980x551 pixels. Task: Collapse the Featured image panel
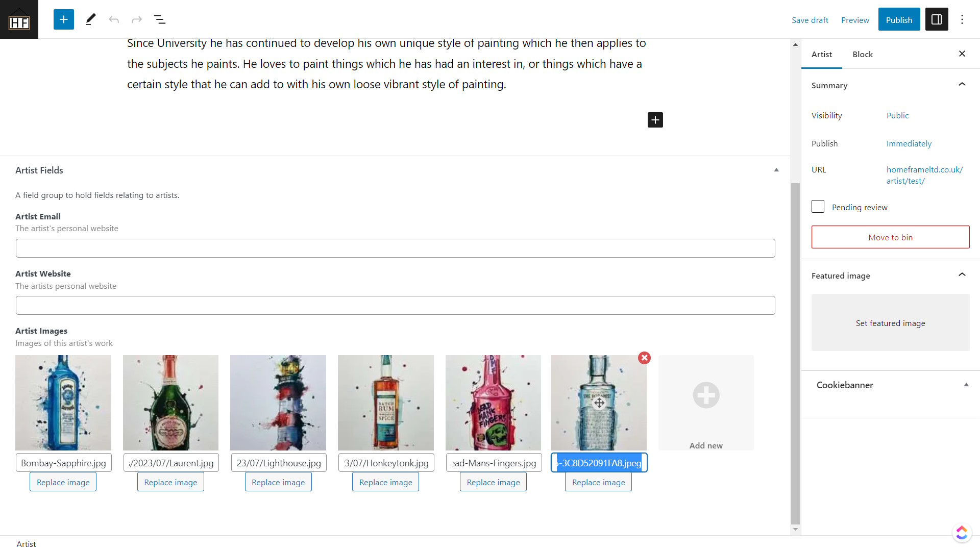[962, 275]
